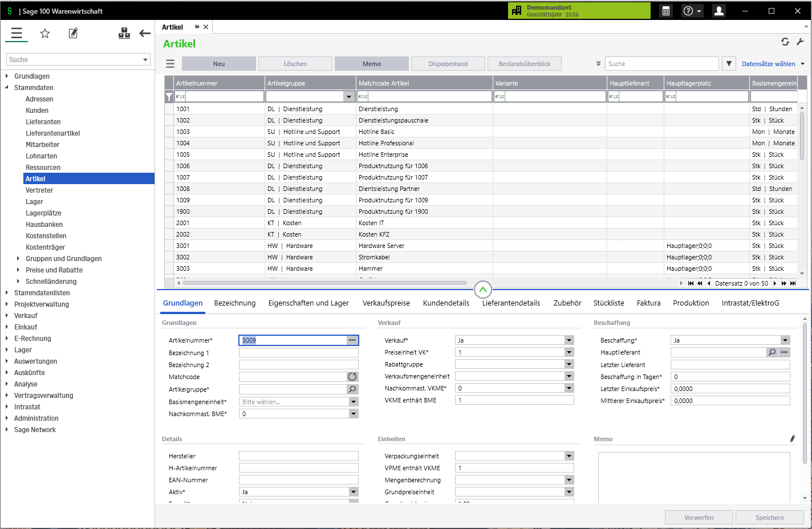Screen dimensions: 812x529
Task: Open the calculator icon in title bar
Action: click(x=665, y=11)
